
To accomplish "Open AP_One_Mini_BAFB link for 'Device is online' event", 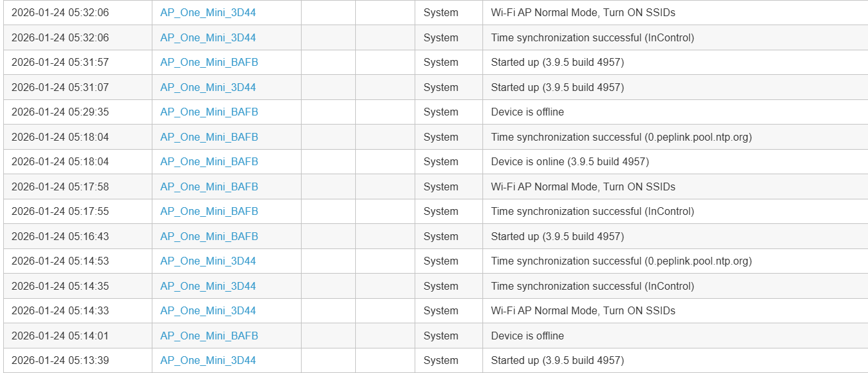I will pyautogui.click(x=209, y=162).
